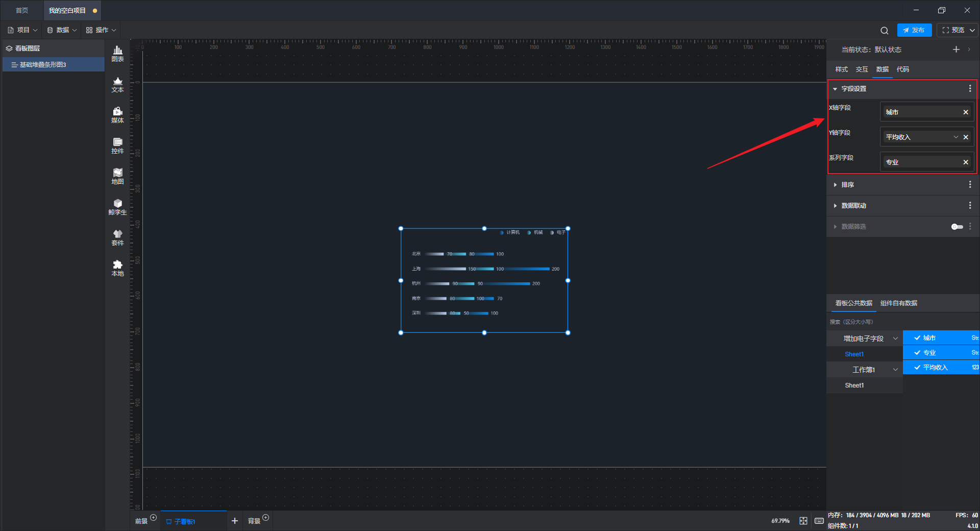
Task: Toggle the 数据筛选 switch
Action: [957, 227]
